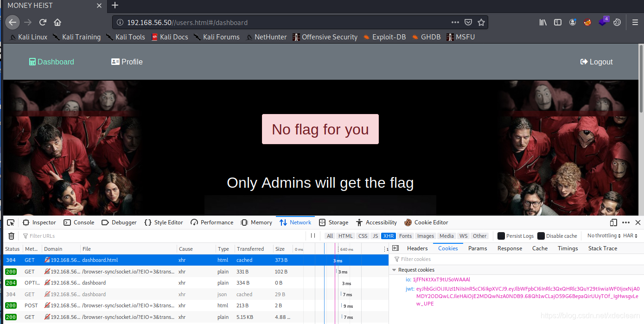Toggle the CSS request filter

(x=363, y=236)
